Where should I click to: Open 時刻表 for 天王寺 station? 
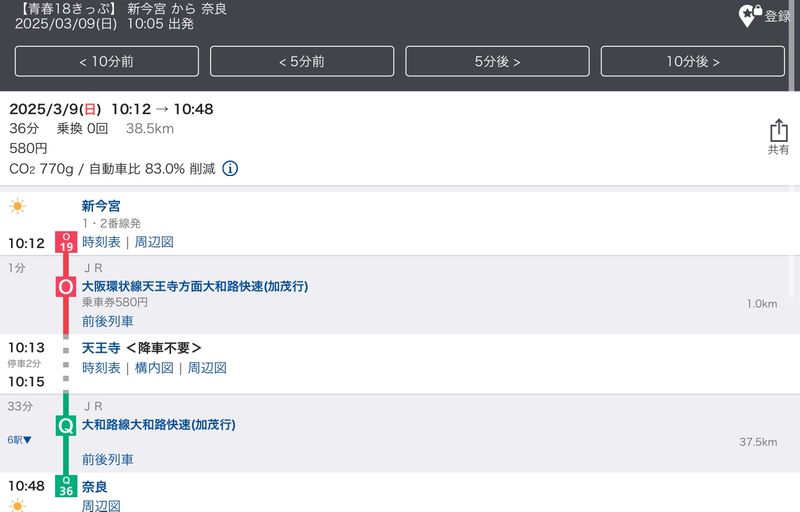coord(101,368)
